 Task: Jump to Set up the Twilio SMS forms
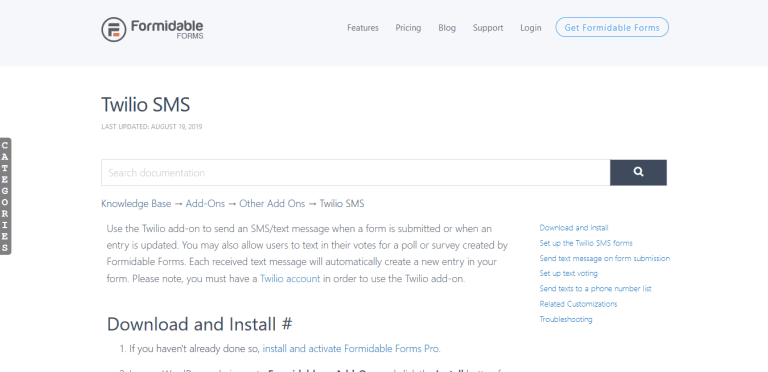click(x=586, y=243)
